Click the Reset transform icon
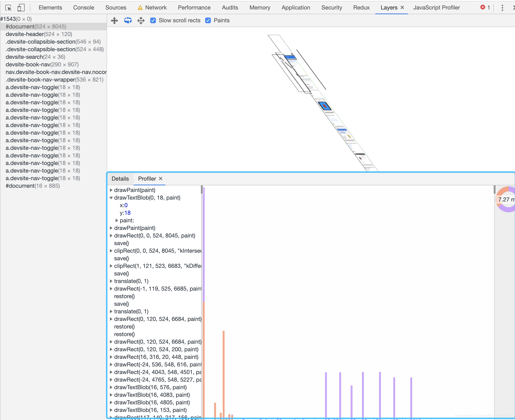The image size is (515, 420). click(x=141, y=21)
